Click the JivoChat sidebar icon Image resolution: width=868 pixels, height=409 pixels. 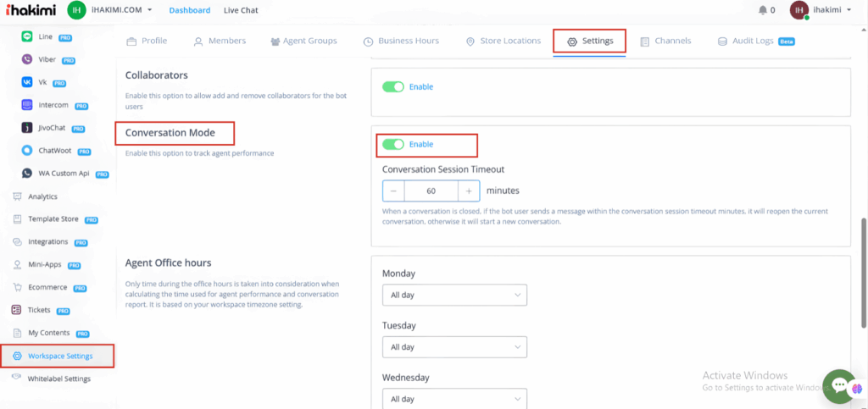coord(28,129)
